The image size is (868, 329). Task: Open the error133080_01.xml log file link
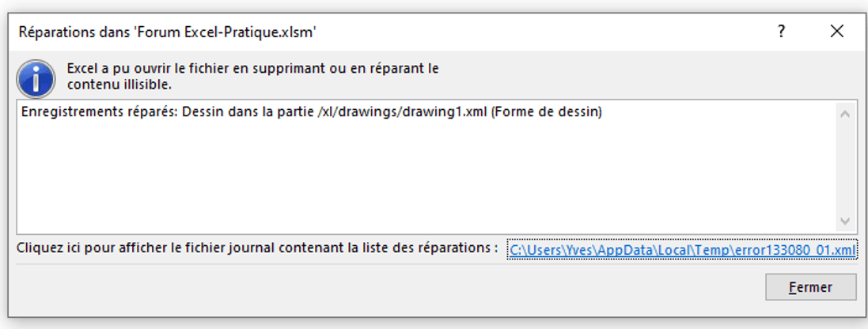coord(682,250)
